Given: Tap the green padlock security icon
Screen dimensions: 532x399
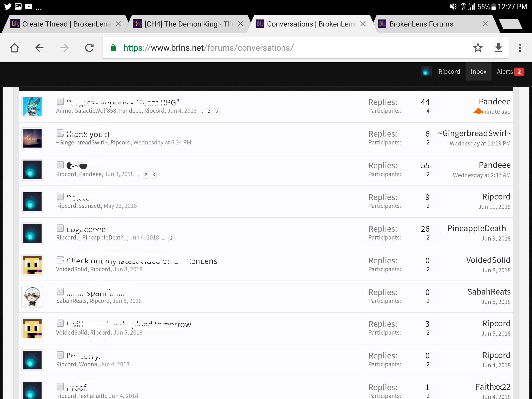Looking at the screenshot, I should coord(113,48).
